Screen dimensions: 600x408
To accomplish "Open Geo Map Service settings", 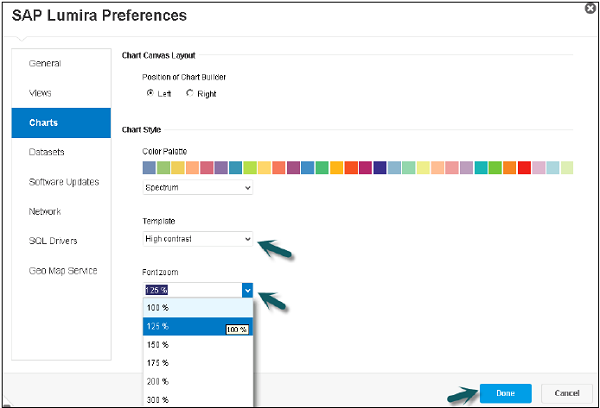I will [63, 270].
